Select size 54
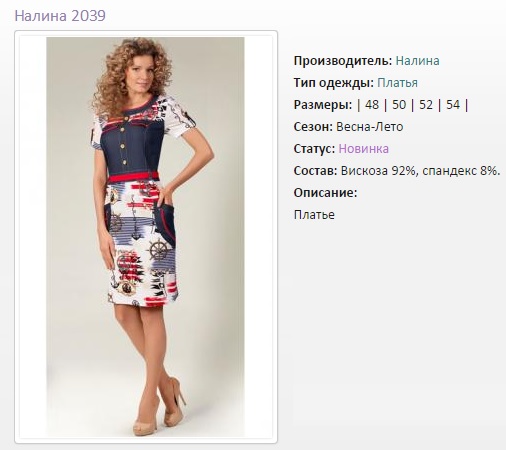The image size is (506, 450). [x=453, y=105]
